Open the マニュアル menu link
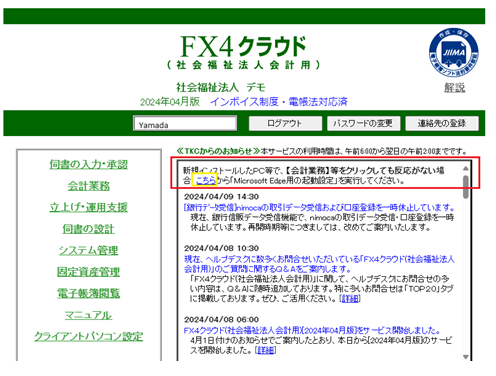This screenshot has width=496, height=376. (89, 315)
